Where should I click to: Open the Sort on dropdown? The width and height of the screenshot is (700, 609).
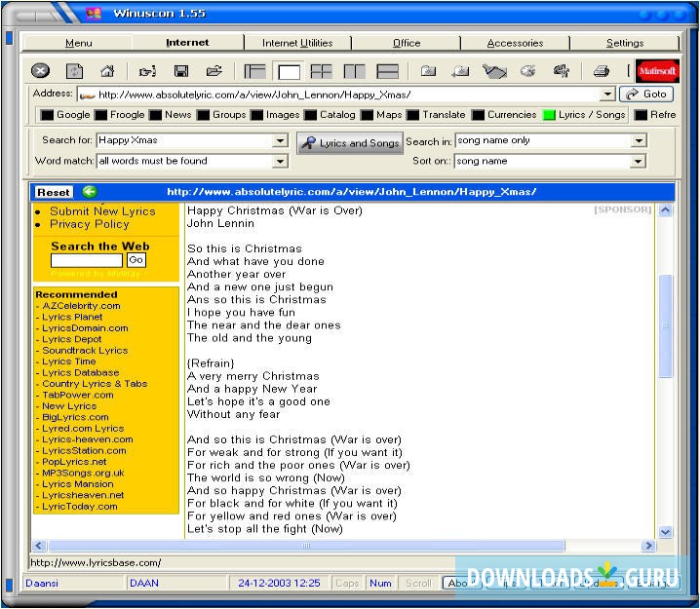point(639,161)
